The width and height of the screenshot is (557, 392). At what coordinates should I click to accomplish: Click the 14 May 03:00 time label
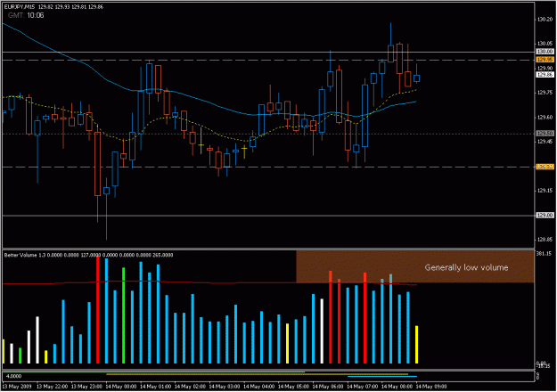coord(225,387)
